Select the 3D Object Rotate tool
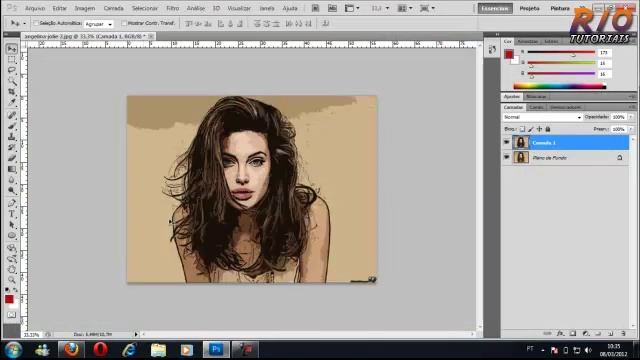This screenshot has height=360, width=640. pos(12,248)
